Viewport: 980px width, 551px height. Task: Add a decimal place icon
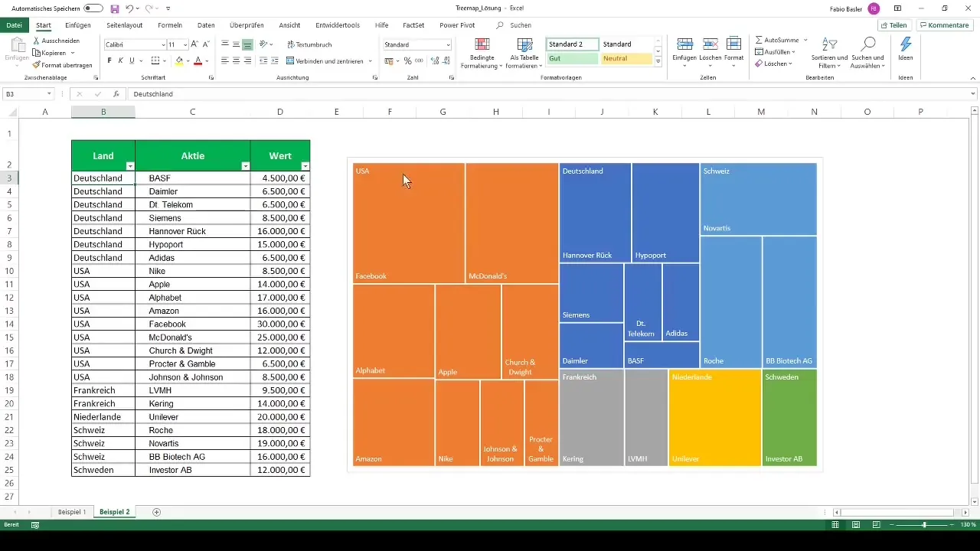click(x=434, y=60)
